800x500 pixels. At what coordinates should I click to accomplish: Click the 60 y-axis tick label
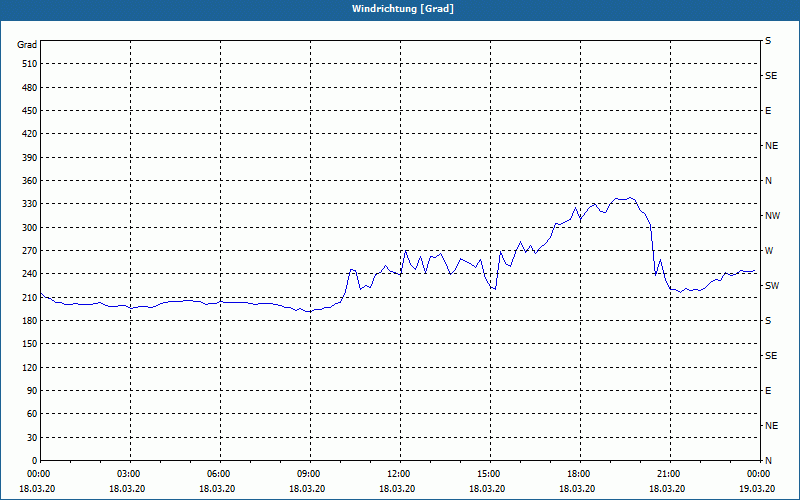(x=32, y=414)
